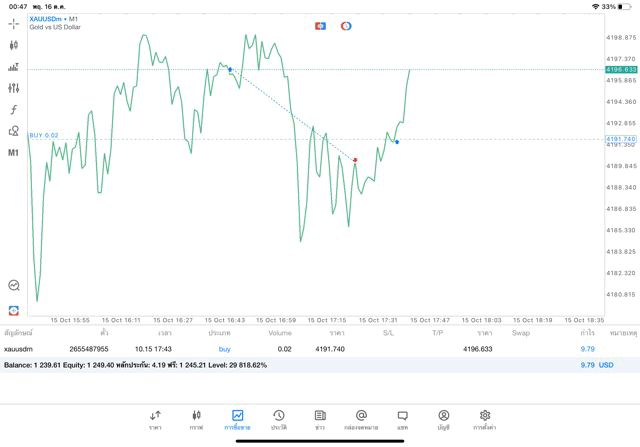Viewport: 640px width, 447px height.
Task: Tap the BUY 0.02 order line label
Action: (x=44, y=135)
